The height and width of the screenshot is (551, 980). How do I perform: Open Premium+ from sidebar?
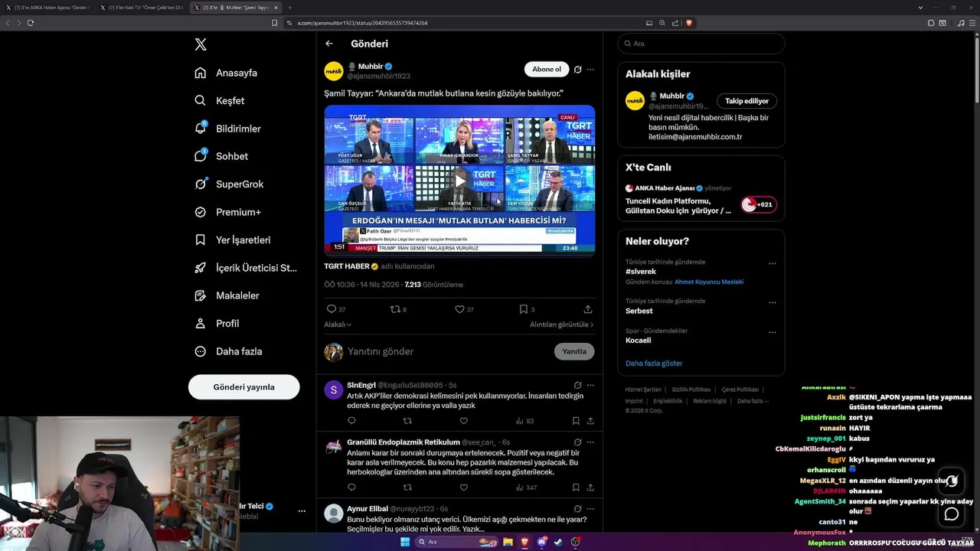coord(228,212)
